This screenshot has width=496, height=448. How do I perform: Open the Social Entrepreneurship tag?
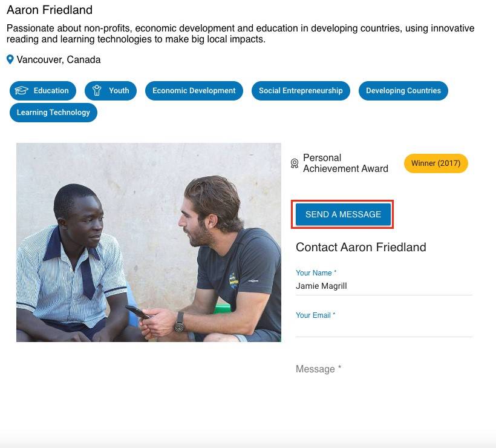tap(301, 91)
